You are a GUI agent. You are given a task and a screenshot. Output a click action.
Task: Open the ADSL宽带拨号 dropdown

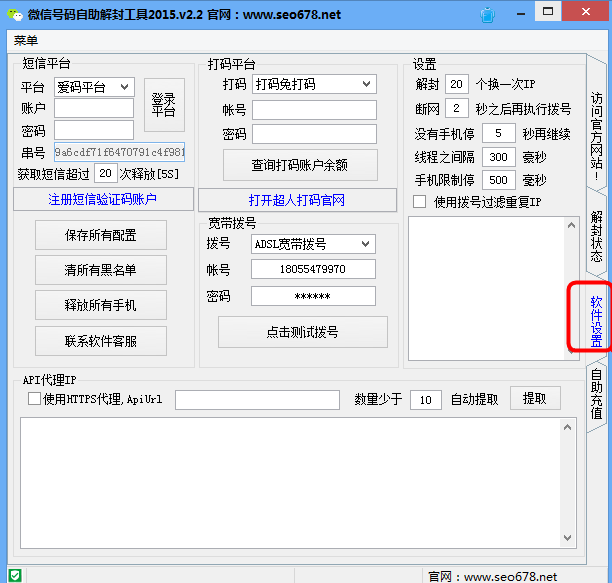[313, 244]
